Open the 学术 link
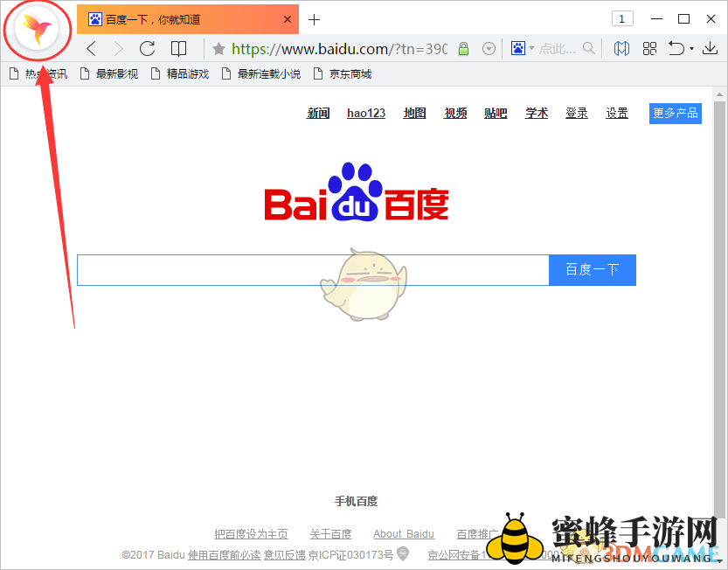728x570 pixels. [x=537, y=113]
